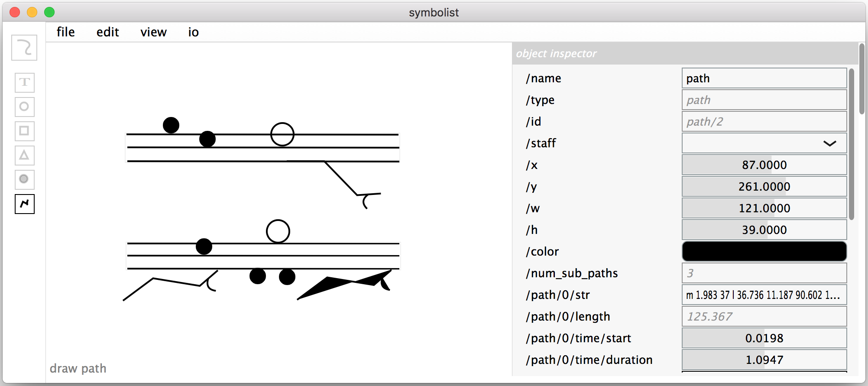The image size is (868, 386).
Task: Open the file menu
Action: pos(65,32)
